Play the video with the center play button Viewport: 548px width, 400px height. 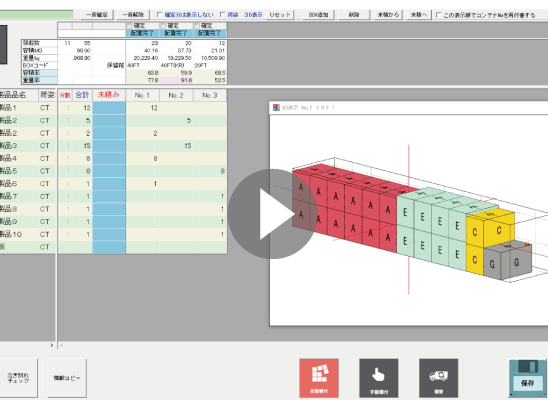click(x=272, y=214)
